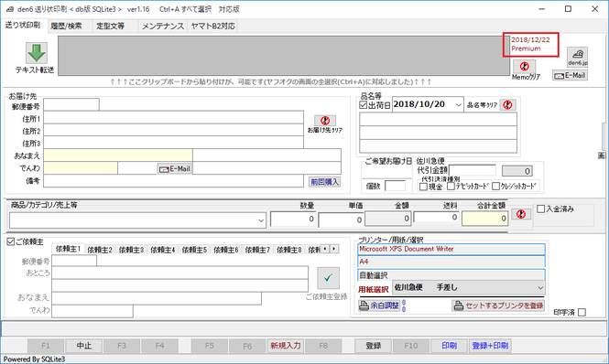Click the clear icon next to 合計金額

tap(521, 214)
